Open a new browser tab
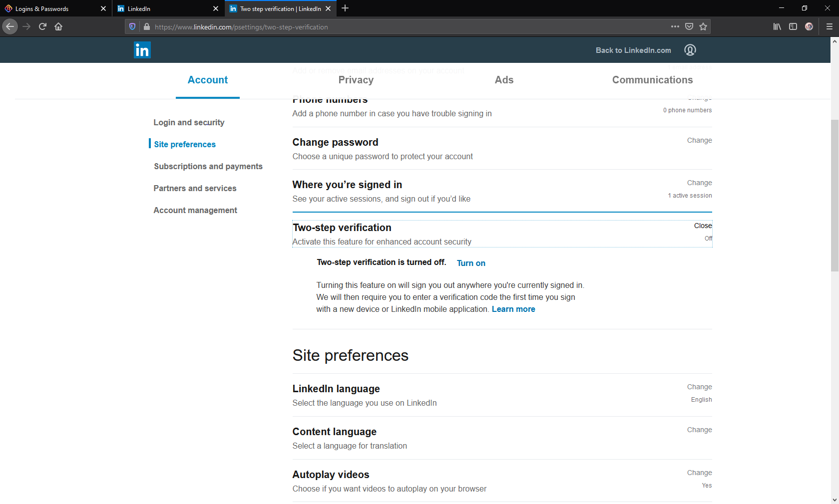Image resolution: width=839 pixels, height=504 pixels. (345, 8)
